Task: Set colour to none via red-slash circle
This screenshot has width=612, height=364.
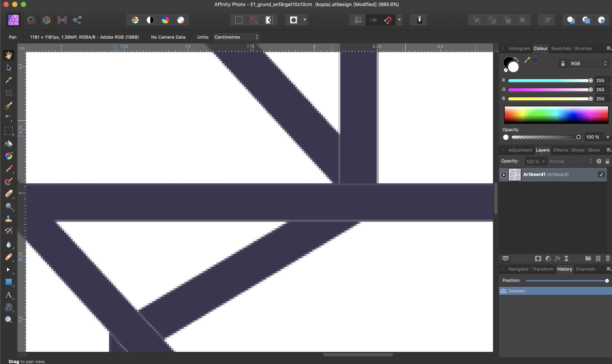Action: point(506,70)
